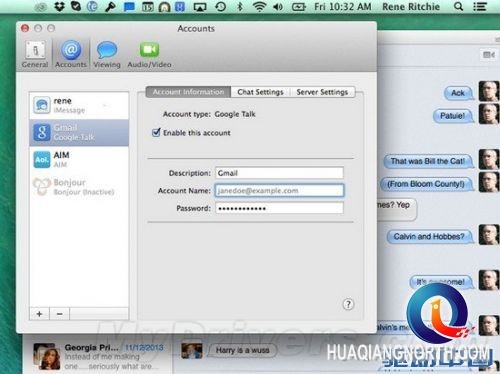Click the help question mark button
500x374 pixels.
(x=348, y=304)
